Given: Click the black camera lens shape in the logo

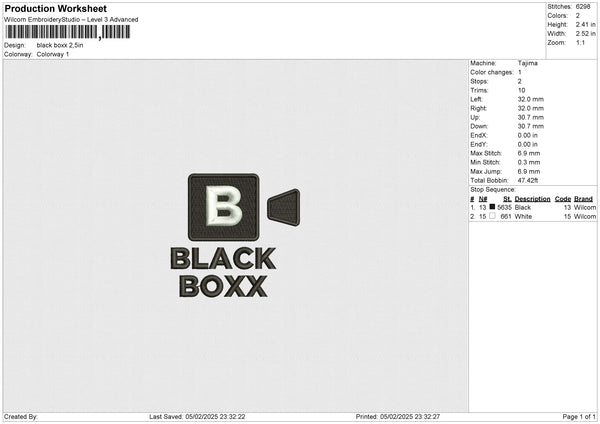Looking at the screenshot, I should tap(284, 208).
